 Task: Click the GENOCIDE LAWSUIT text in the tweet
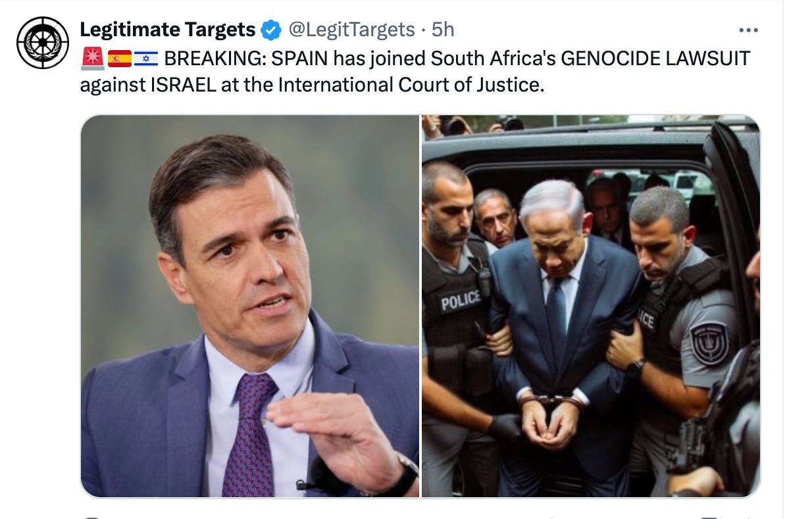point(655,59)
